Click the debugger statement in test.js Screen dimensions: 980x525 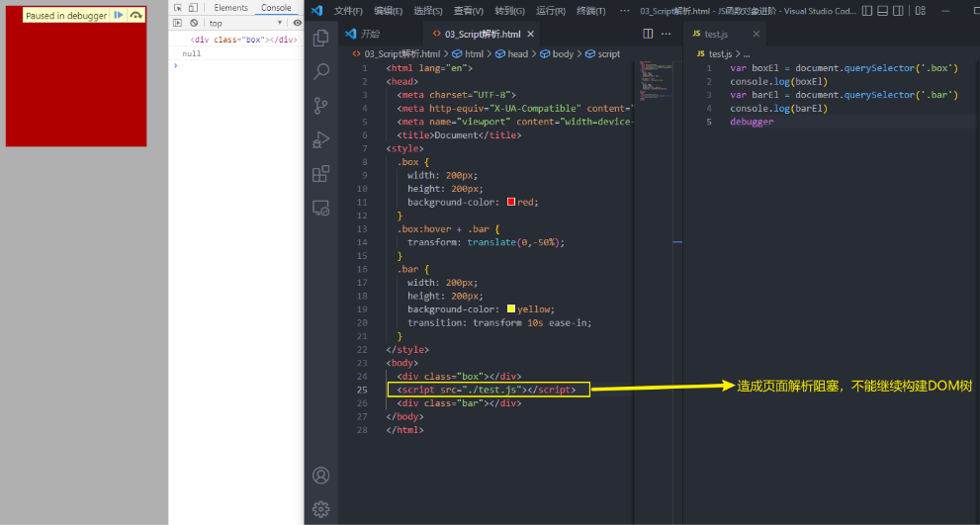(752, 122)
